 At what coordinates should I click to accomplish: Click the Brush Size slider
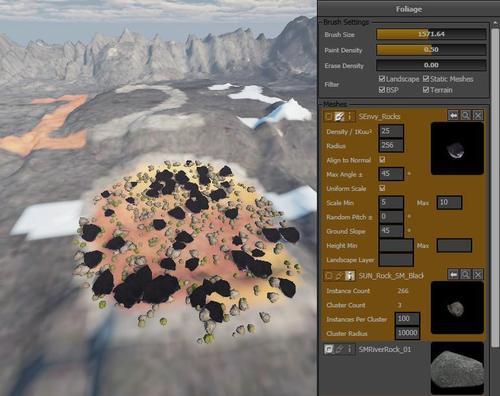click(431, 34)
